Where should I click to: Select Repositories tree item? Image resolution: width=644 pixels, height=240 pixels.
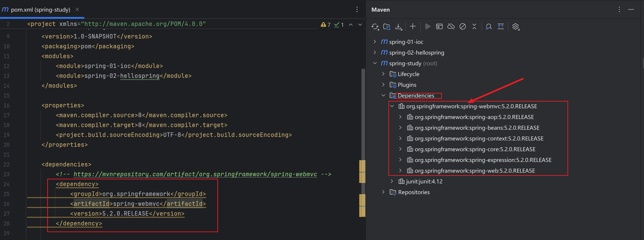click(x=414, y=192)
